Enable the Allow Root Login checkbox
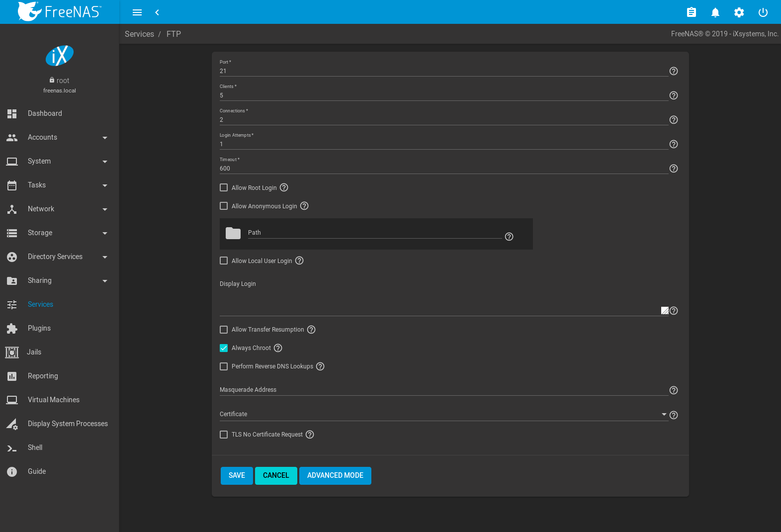The height and width of the screenshot is (532, 781). [x=224, y=187]
